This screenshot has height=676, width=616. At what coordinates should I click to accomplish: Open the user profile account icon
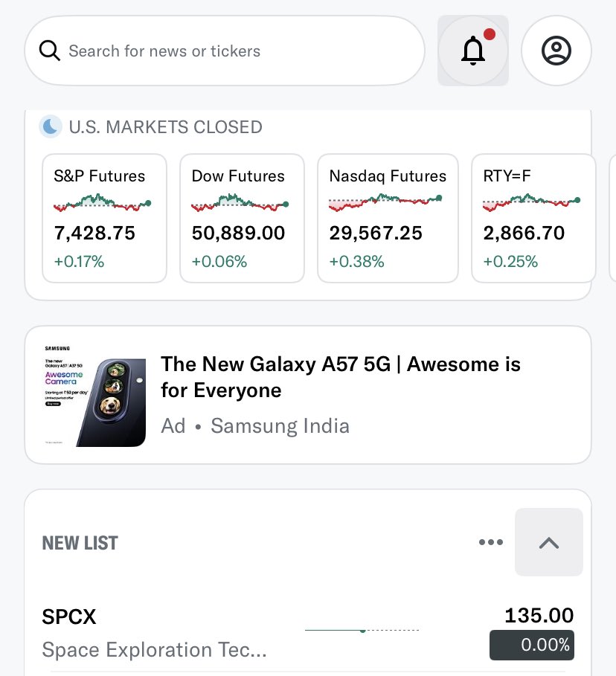tap(556, 51)
